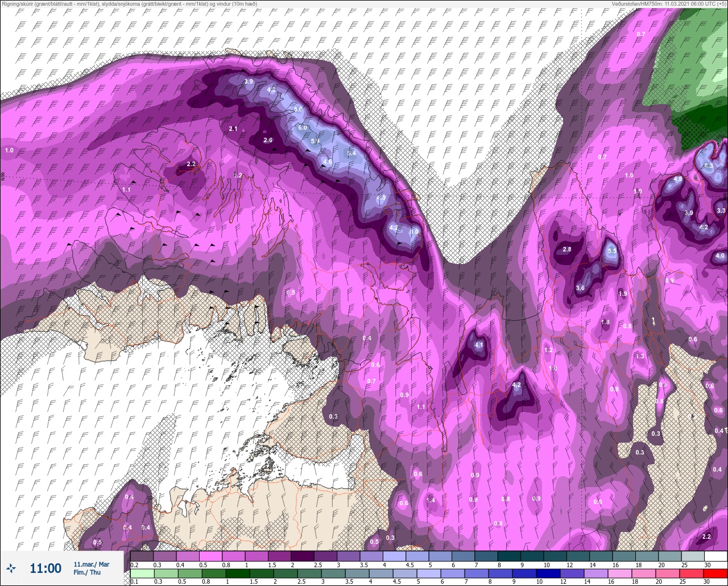The width and height of the screenshot is (728, 586).
Task: Click the 1.3 precipitation value on the map
Action: pos(640,357)
